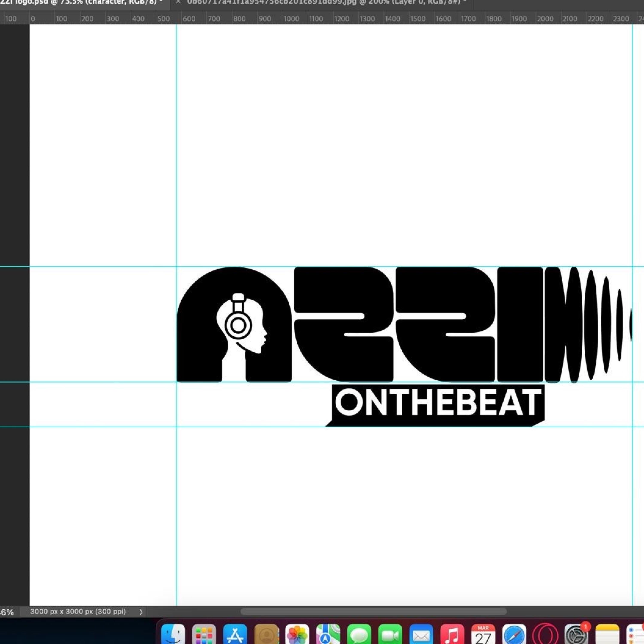Open the Music app icon
Image resolution: width=644 pixels, height=644 pixels.
coord(452,633)
